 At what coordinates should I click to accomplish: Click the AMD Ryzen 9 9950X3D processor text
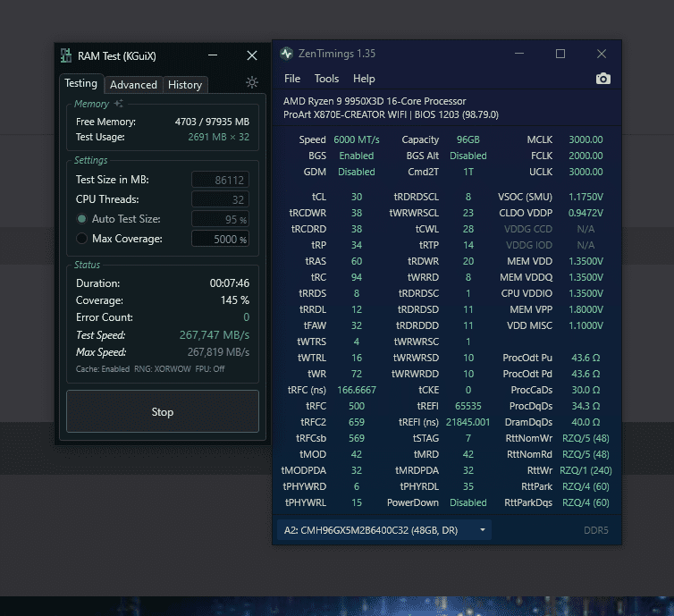click(x=375, y=101)
